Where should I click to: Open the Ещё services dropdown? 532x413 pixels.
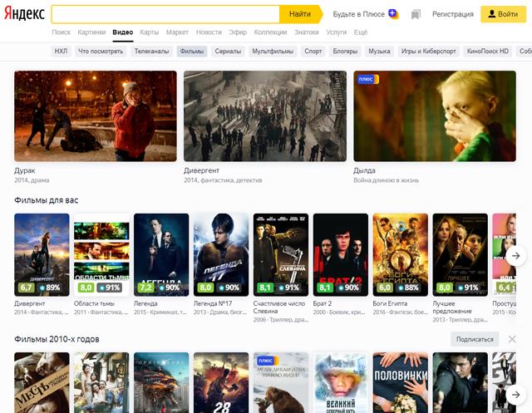[361, 32]
